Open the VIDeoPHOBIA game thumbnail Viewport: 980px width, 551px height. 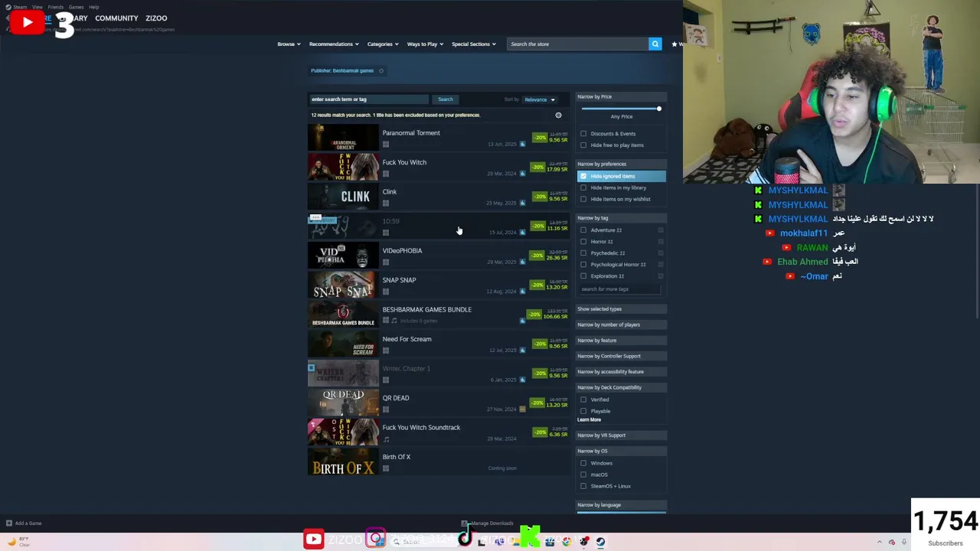(x=343, y=256)
